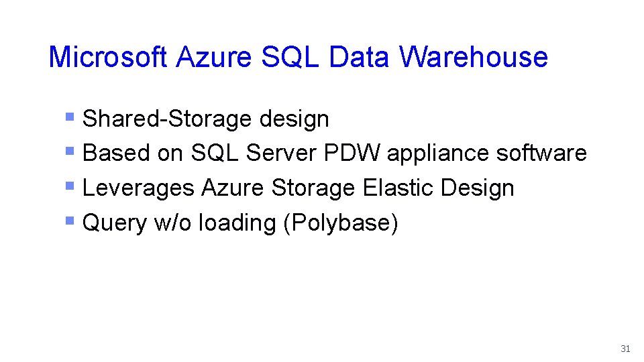This screenshot has height=362, width=644.
Task: Select the slide number 31
Action: pos(625,349)
